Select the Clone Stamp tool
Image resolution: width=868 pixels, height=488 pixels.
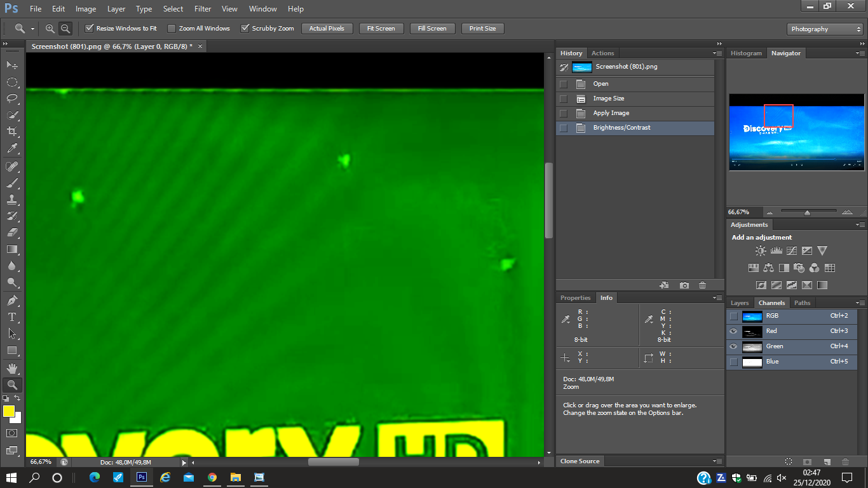pos(12,200)
